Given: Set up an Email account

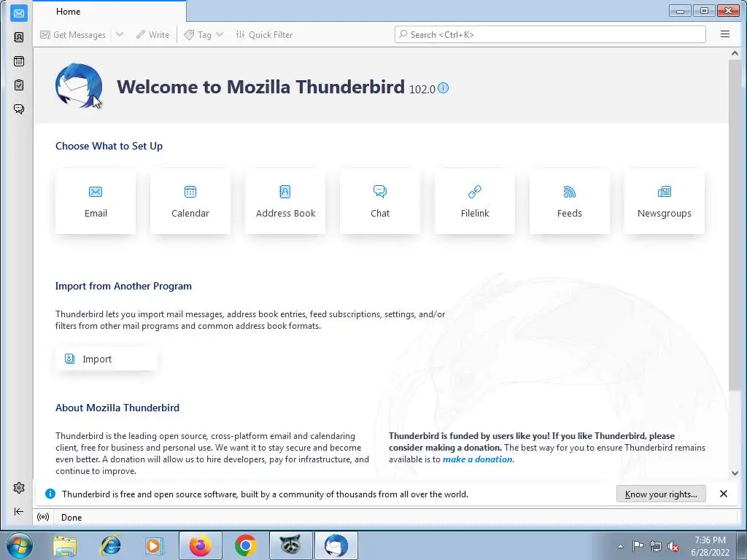Looking at the screenshot, I should (x=96, y=201).
